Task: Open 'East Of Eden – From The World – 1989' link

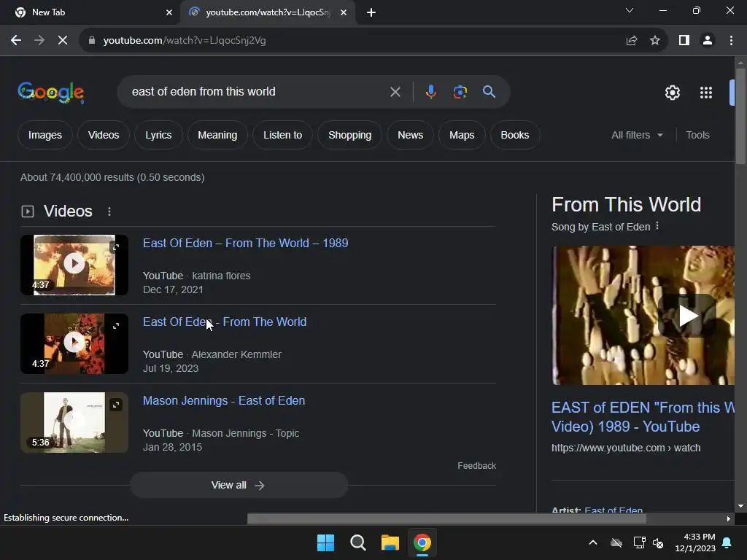Action: [x=245, y=243]
